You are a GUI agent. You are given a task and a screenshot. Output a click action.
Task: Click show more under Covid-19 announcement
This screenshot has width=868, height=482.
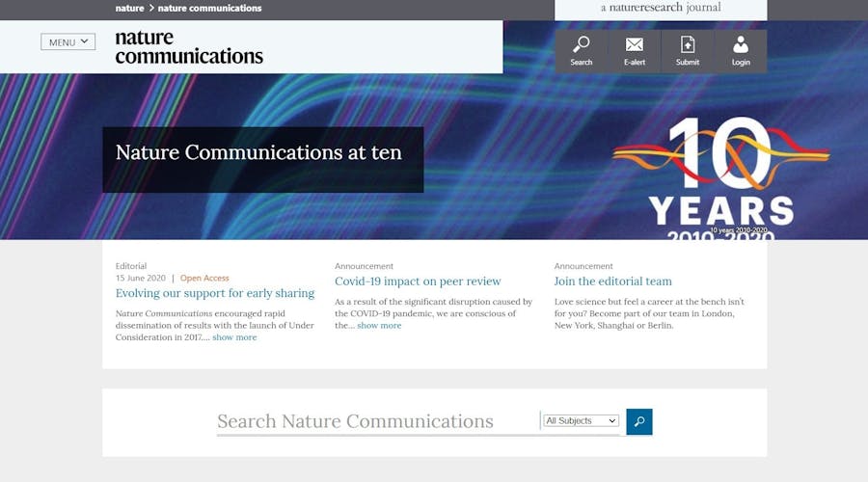(379, 326)
